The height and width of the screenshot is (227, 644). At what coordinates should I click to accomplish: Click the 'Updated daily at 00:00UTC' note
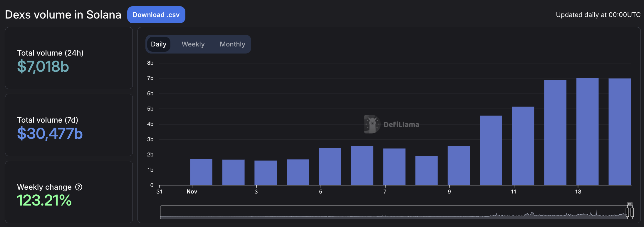tap(598, 15)
